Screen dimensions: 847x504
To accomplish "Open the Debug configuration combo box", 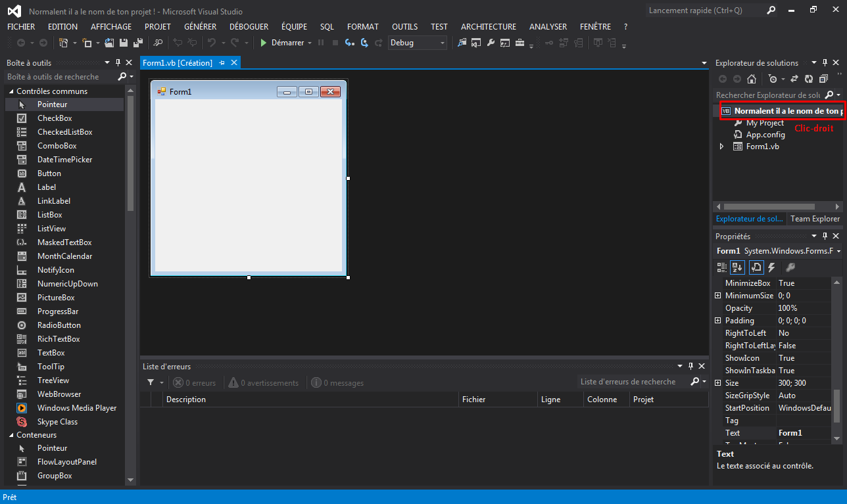I will click(x=418, y=43).
